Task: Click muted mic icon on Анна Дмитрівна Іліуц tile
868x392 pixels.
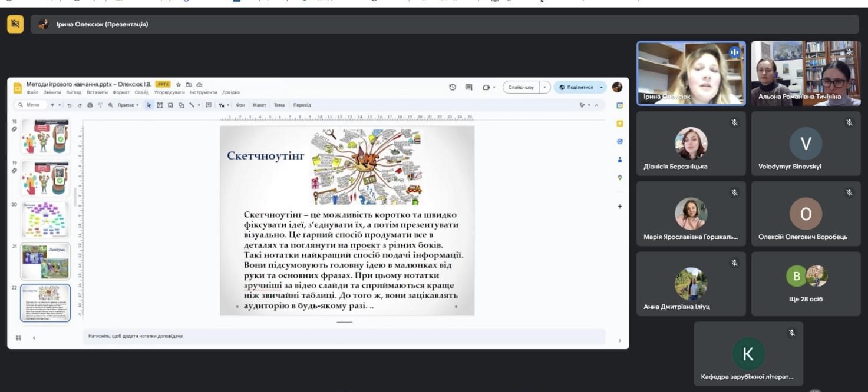Action: tap(735, 263)
